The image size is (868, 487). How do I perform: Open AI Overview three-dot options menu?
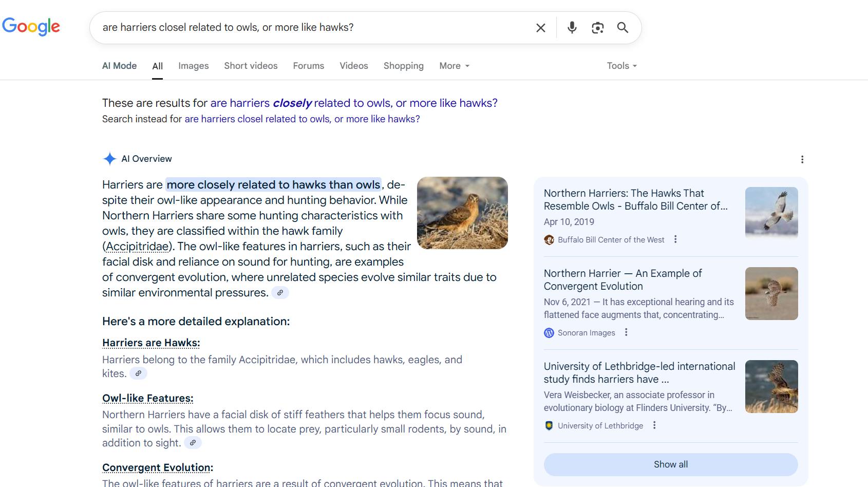pos(802,159)
